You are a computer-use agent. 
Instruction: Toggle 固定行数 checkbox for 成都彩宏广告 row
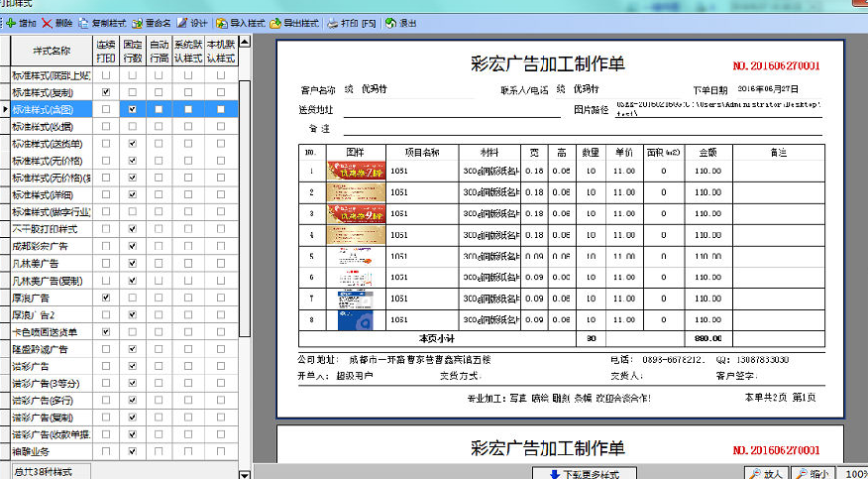[x=133, y=246]
